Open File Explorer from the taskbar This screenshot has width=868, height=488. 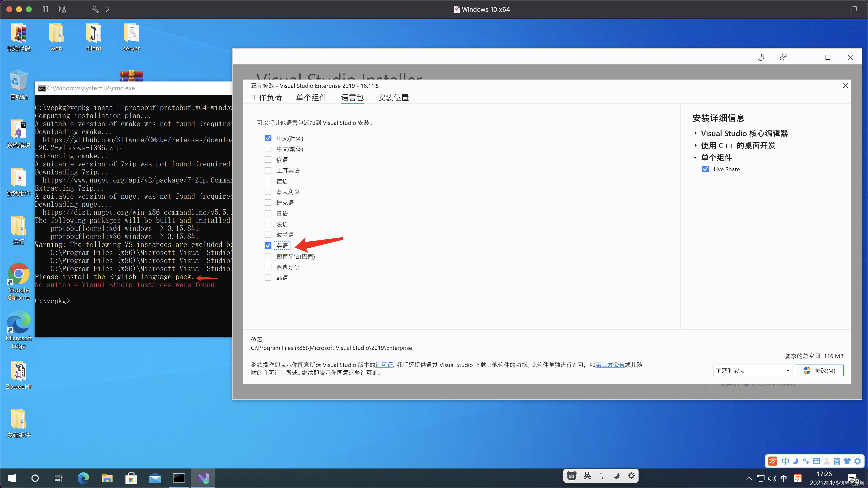107,478
